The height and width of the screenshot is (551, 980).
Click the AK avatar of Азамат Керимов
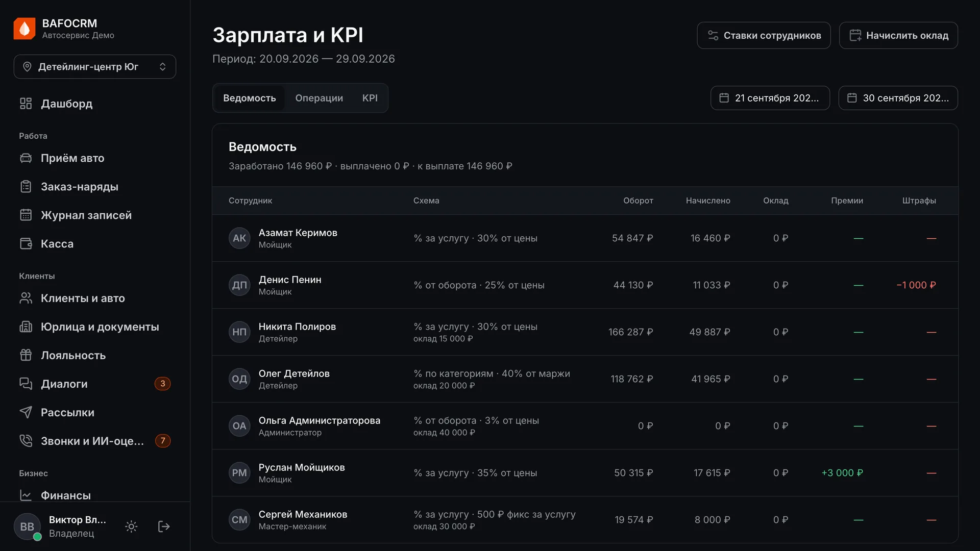239,238
